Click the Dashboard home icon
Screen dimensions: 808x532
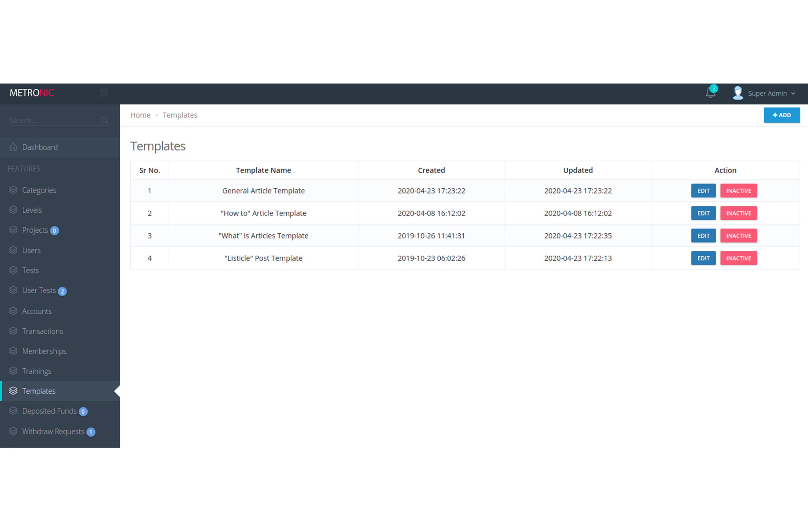tap(13, 147)
